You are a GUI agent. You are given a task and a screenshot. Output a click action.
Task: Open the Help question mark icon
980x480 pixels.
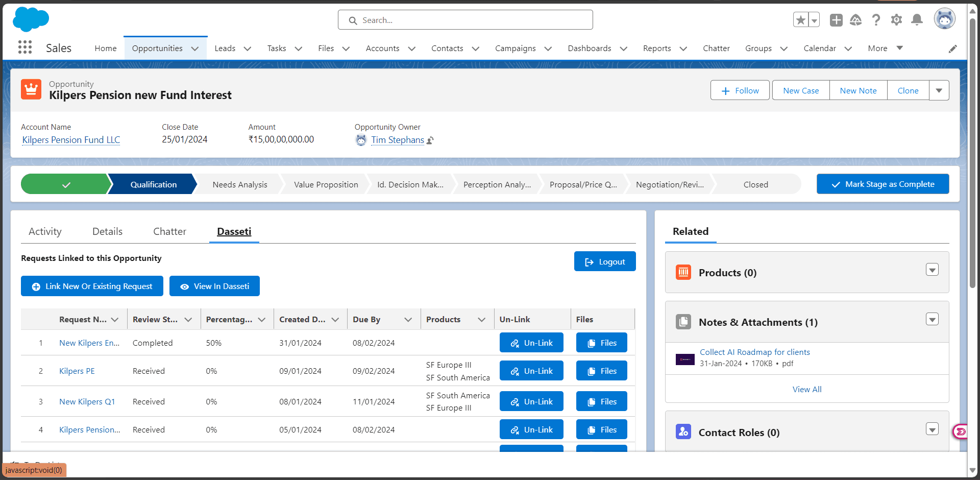pyautogui.click(x=876, y=20)
